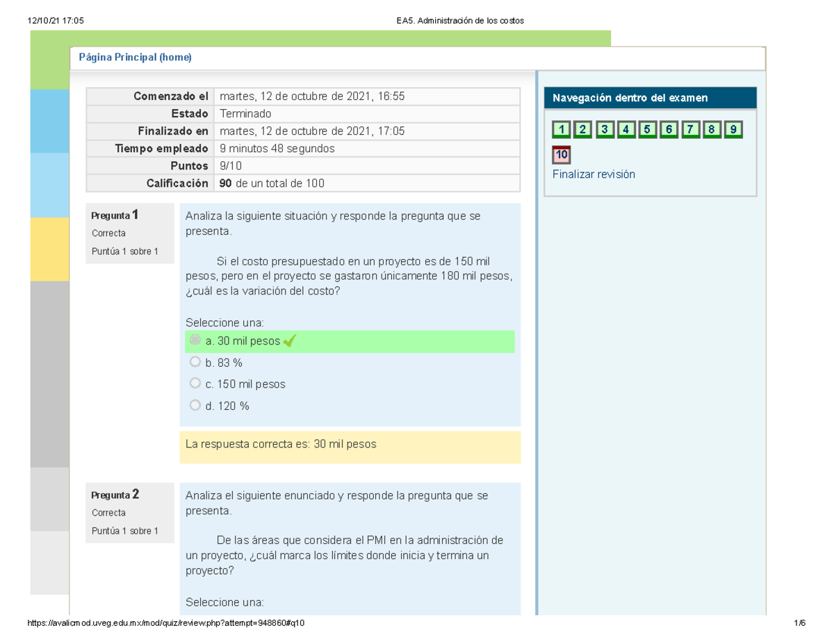Click the grade '90 de un total de 100'
This screenshot has height=644, width=834.
coord(272,183)
